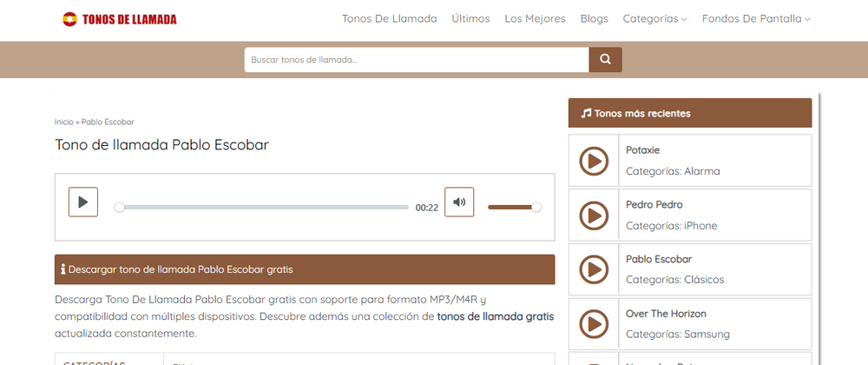Image resolution: width=868 pixels, height=365 pixels.
Task: Mute audio with the speaker button
Action: coord(459,202)
